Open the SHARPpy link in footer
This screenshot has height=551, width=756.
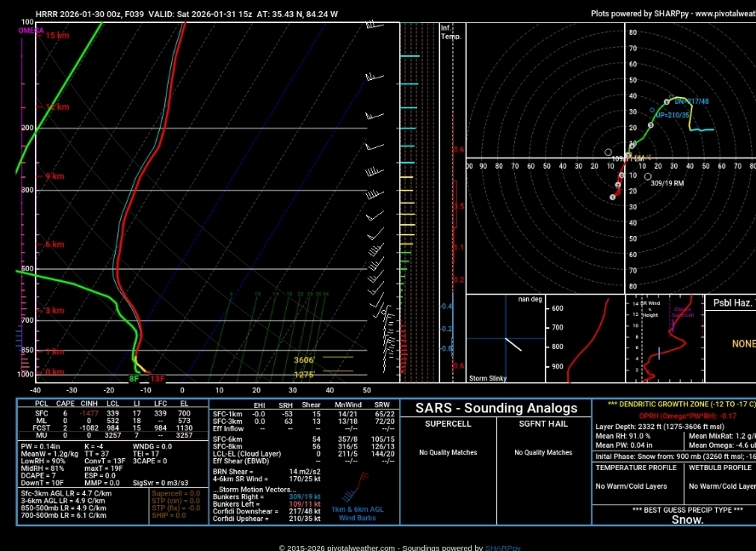coord(502,548)
